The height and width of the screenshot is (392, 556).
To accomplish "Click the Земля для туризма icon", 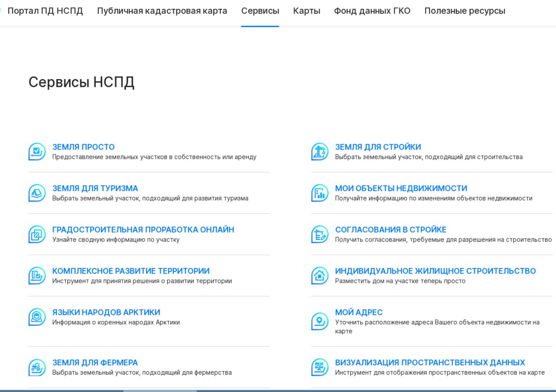I will (x=37, y=193).
